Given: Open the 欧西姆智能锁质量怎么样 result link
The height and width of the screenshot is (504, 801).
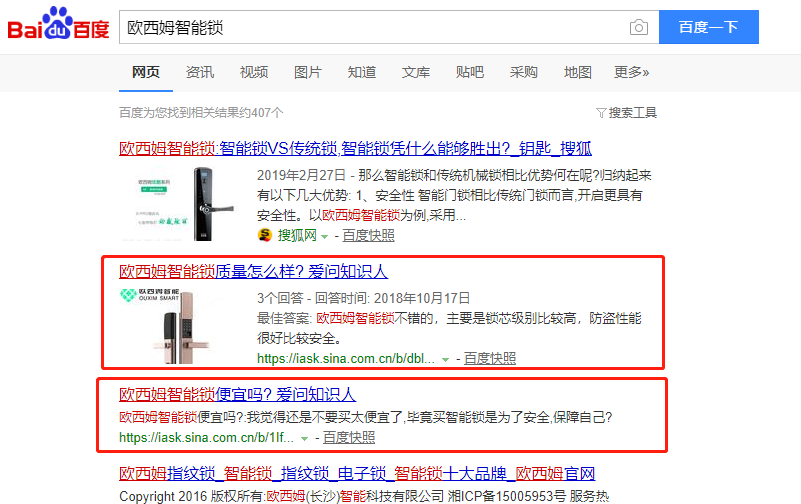Looking at the screenshot, I should point(253,271).
